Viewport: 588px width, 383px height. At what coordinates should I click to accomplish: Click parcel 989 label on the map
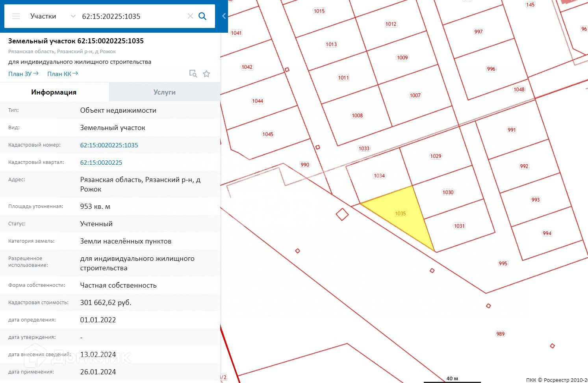click(x=501, y=334)
